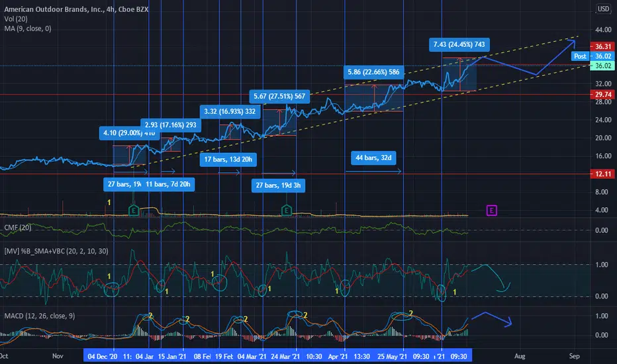Image resolution: width=617 pixels, height=364 pixels.
Task: Select the 5.67 (27.51%) 567 measurement label
Action: pyautogui.click(x=279, y=96)
